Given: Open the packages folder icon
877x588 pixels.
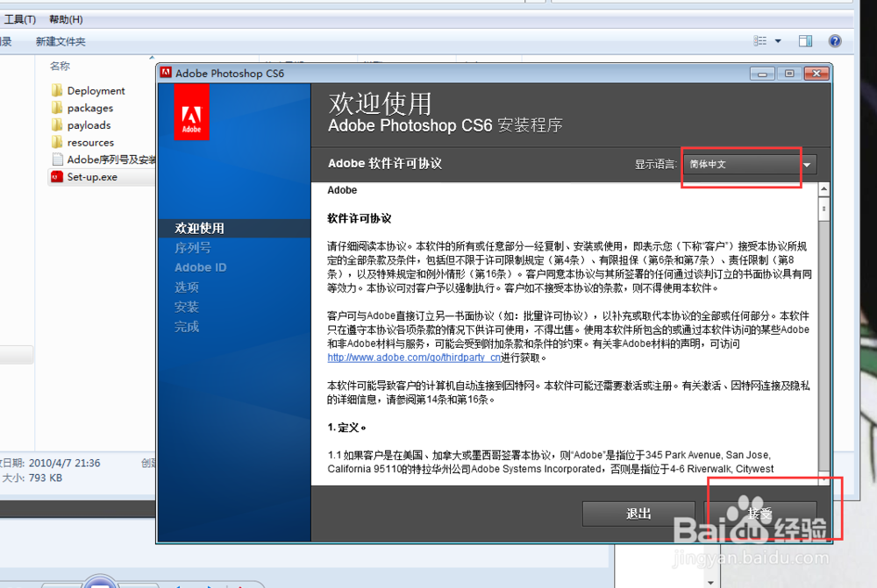Looking at the screenshot, I should [x=57, y=107].
